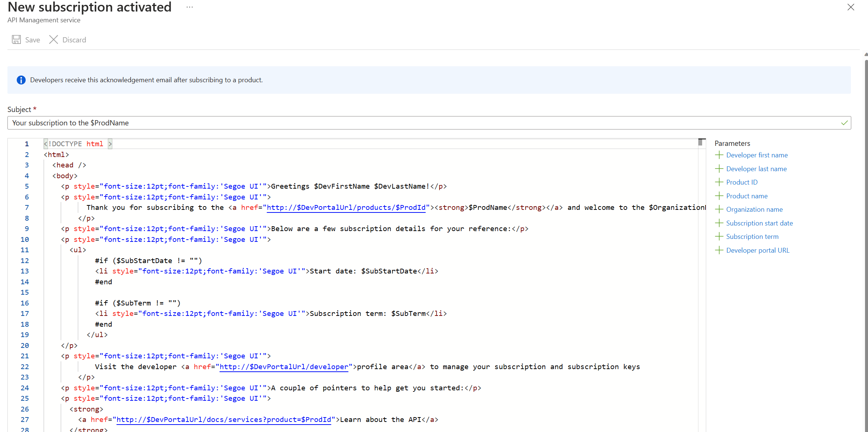Click 'Learn about the API' text

pyautogui.click(x=380, y=420)
